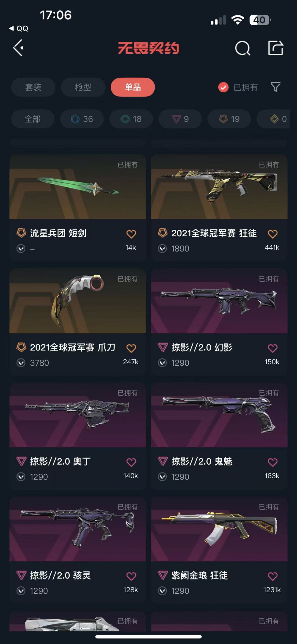297x644 pixels.
Task: Tap the heart on 2021全球冠军赛 爪刀
Action: (131, 348)
